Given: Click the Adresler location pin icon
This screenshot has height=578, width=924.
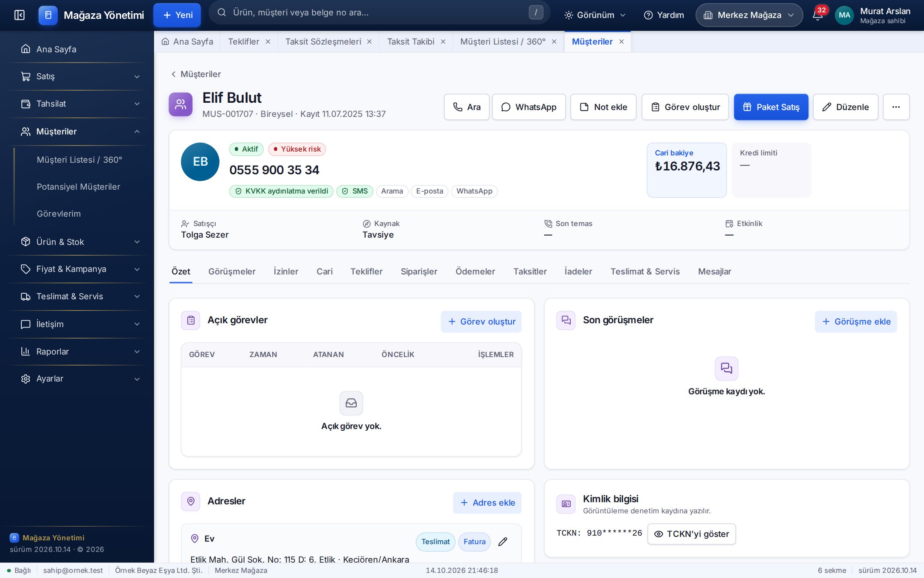Looking at the screenshot, I should pyautogui.click(x=191, y=501).
